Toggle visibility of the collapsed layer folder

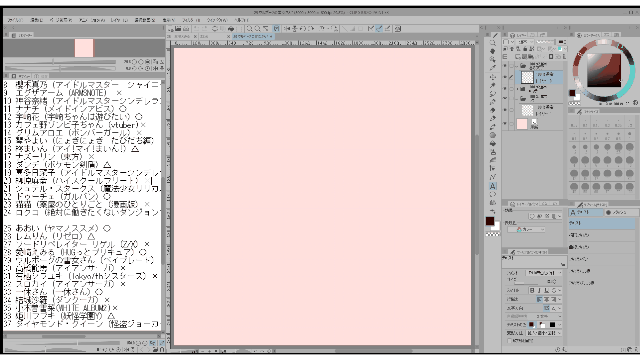(x=505, y=88)
